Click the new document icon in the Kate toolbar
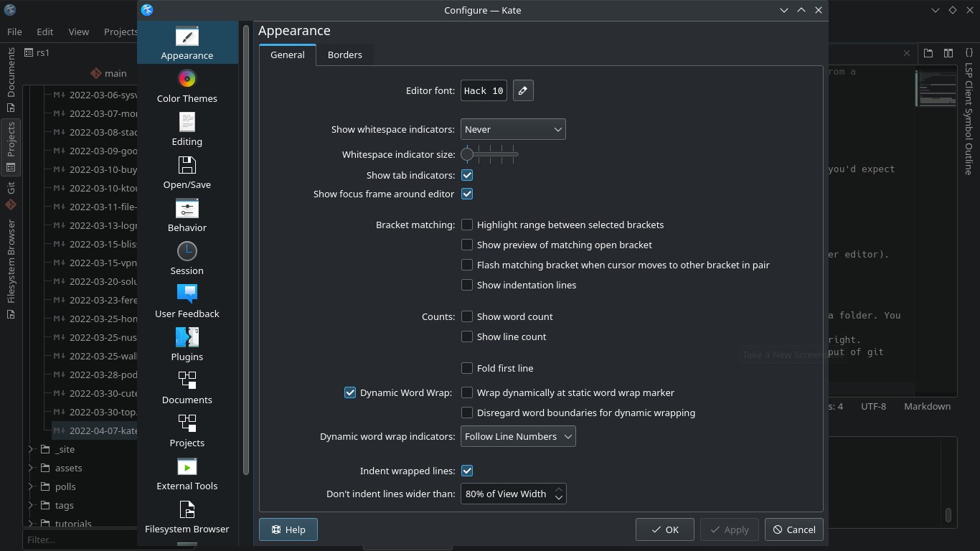The height and width of the screenshot is (551, 980). [928, 53]
